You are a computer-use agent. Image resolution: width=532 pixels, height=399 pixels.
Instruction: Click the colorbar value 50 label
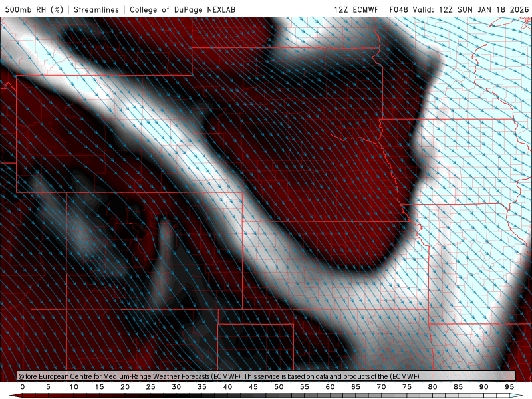[279, 387]
